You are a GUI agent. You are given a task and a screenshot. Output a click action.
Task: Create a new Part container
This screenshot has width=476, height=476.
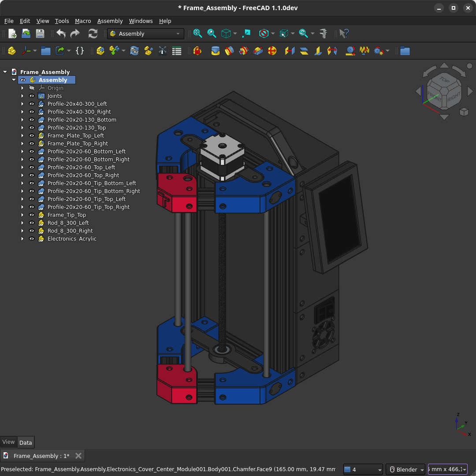click(12, 51)
